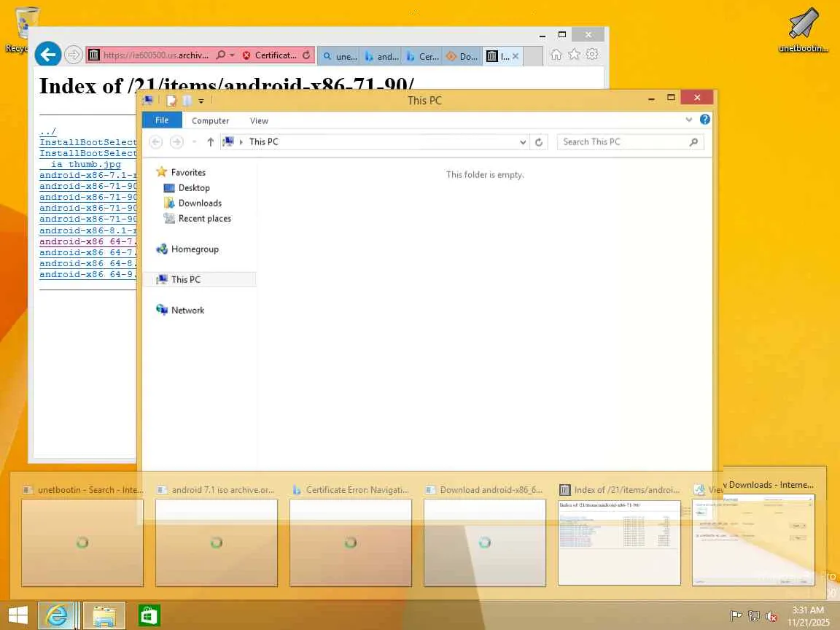
Task: Open the 'android-x86_64-8.' link
Action: tap(87, 263)
